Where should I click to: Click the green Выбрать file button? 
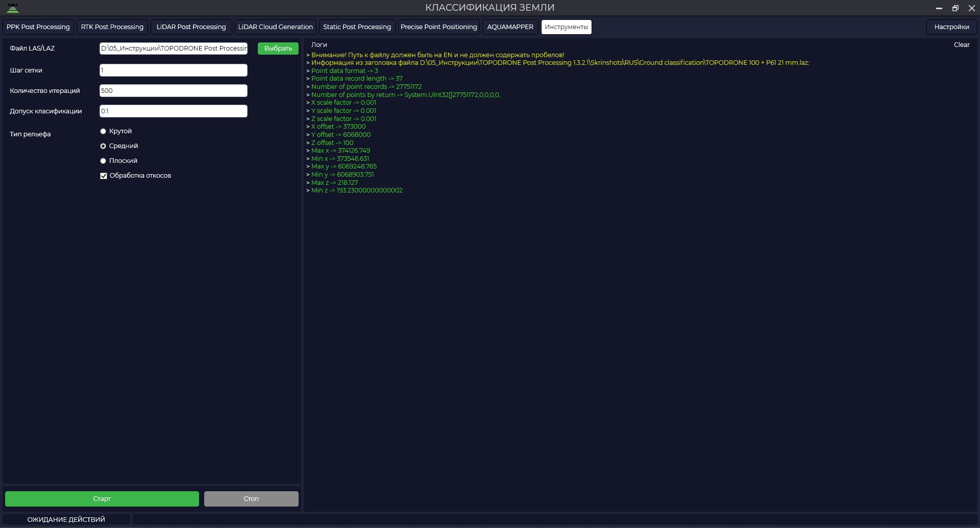(278, 49)
